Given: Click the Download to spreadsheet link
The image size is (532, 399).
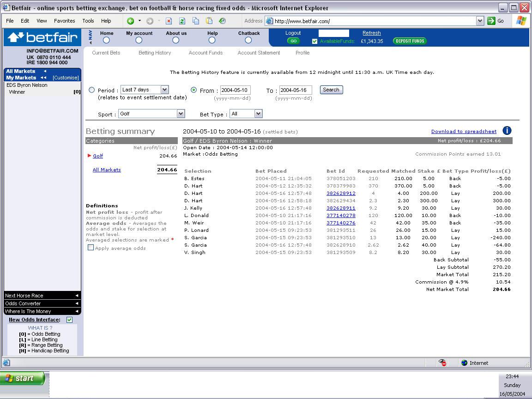Looking at the screenshot, I should coord(464,131).
